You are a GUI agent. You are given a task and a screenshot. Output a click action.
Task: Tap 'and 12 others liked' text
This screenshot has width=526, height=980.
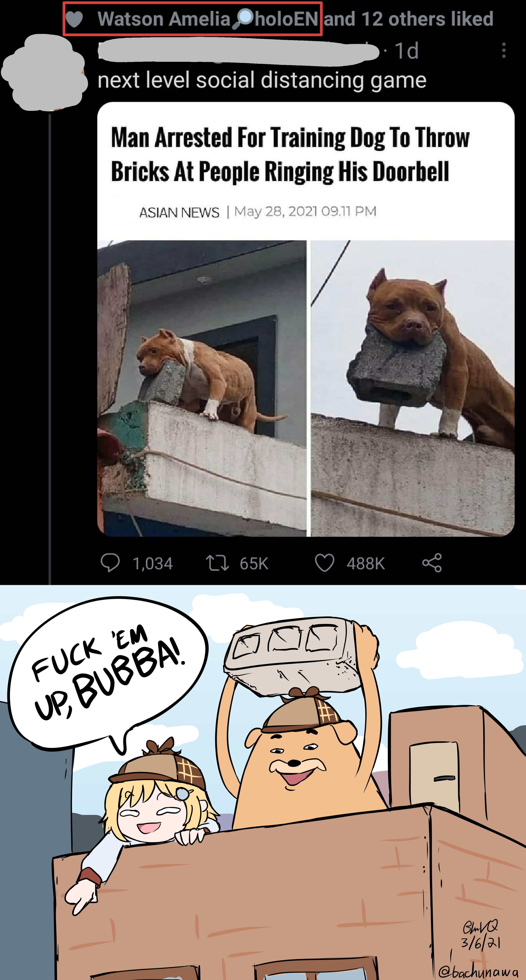tap(408, 19)
